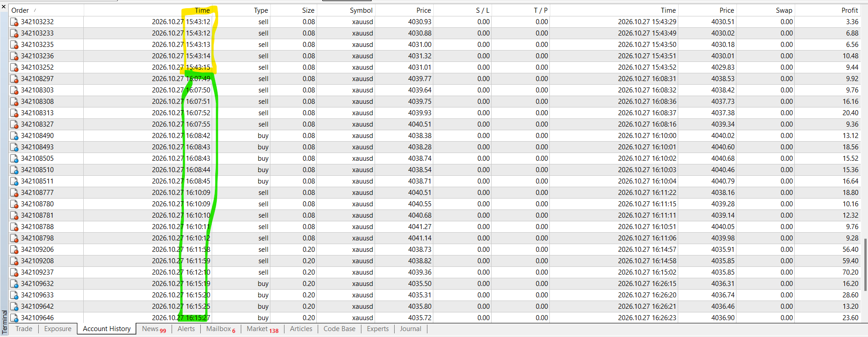Go to the Market tab
Image resolution: width=868 pixels, height=337 pixels.
(262, 329)
